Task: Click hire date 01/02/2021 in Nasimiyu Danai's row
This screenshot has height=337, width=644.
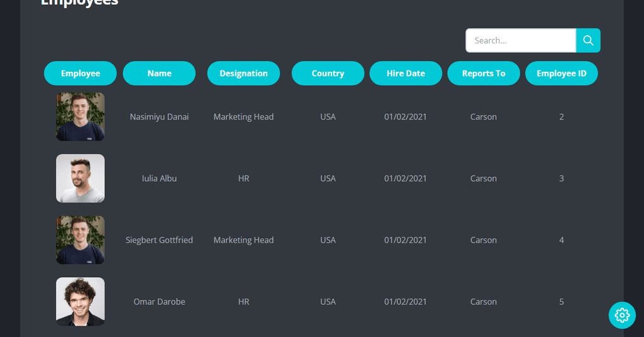Action: (x=406, y=117)
